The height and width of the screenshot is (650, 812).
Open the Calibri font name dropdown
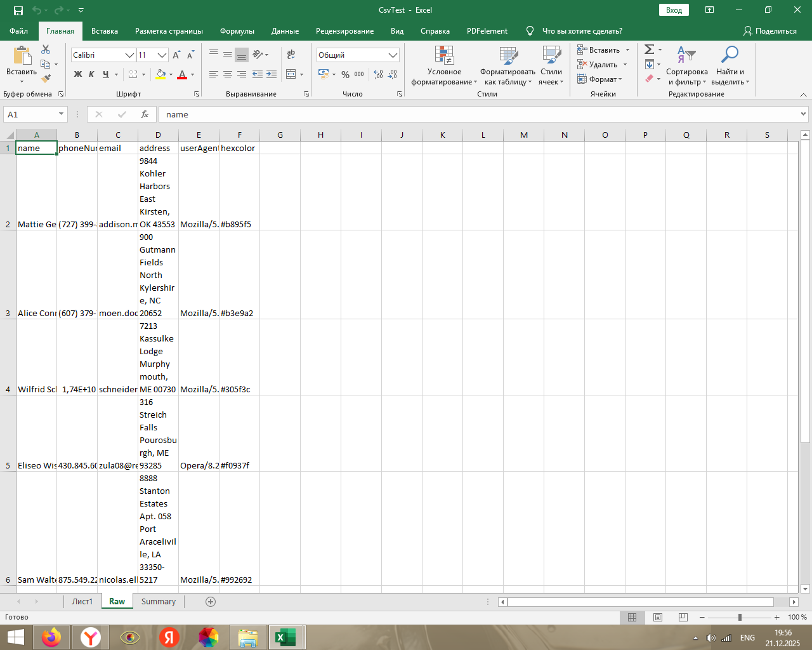tap(129, 55)
